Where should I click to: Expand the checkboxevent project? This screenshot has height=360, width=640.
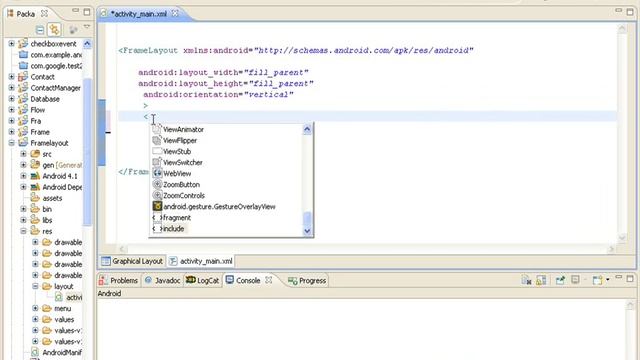click(x=11, y=43)
